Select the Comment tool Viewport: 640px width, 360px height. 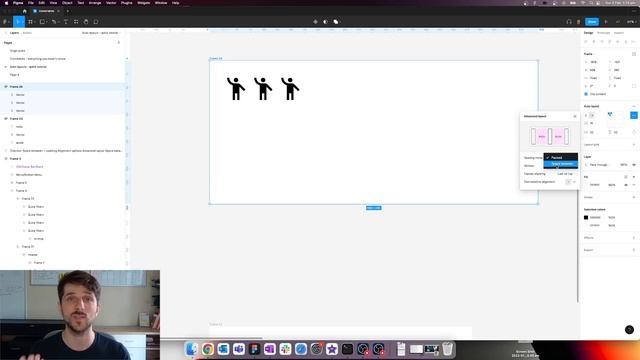(x=96, y=22)
